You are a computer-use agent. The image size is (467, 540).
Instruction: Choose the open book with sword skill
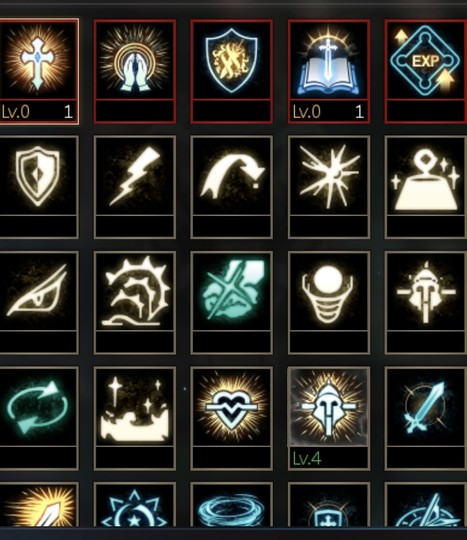point(329,61)
